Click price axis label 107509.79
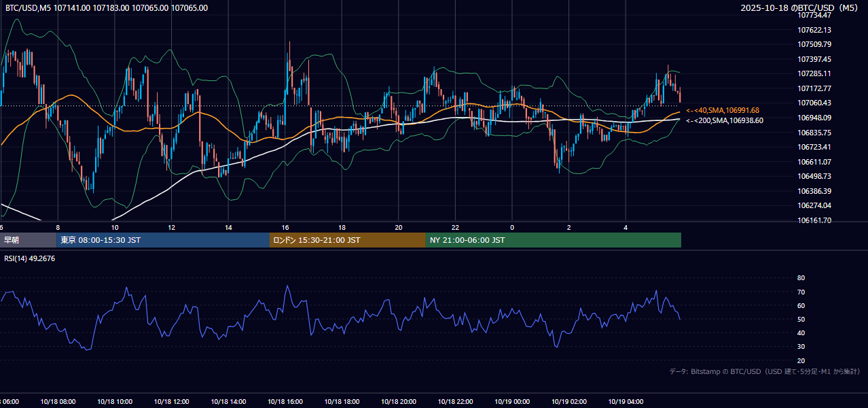 [814, 45]
